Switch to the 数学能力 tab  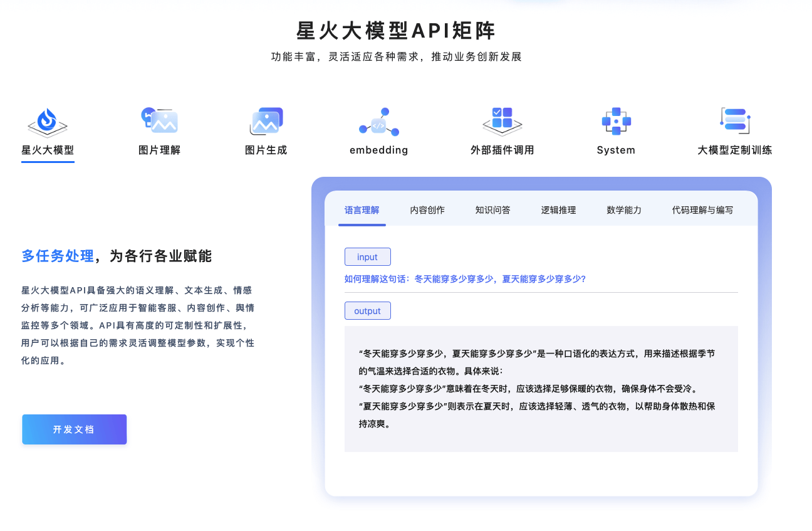coord(624,210)
